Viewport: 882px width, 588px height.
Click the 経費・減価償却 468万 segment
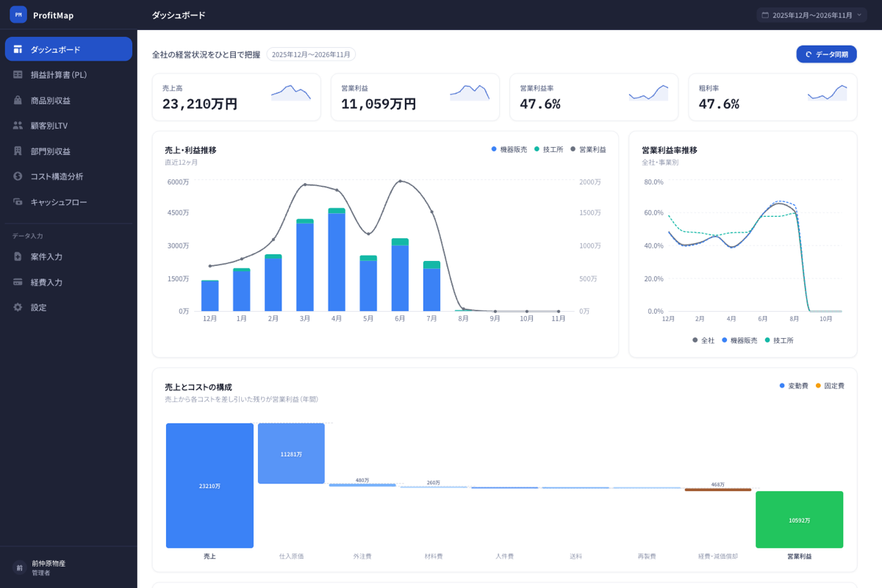tap(718, 490)
